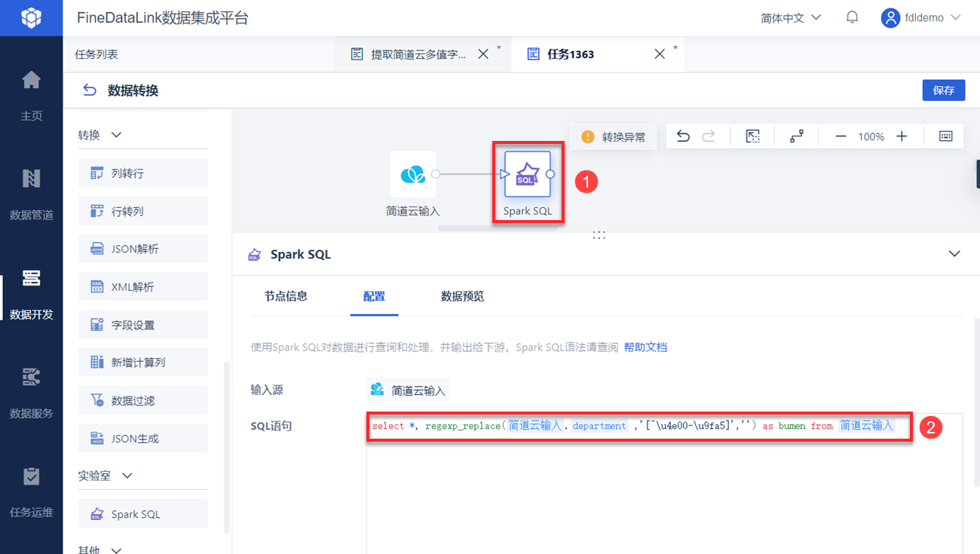The image size is (980, 554).
Task: Open the 帮助文档 help link
Action: click(x=645, y=347)
